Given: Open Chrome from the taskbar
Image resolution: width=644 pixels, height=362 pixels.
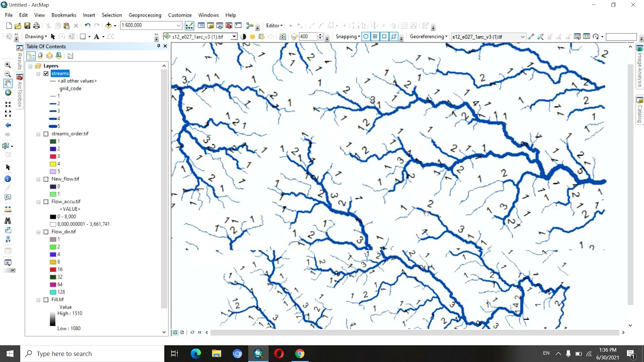Looking at the screenshot, I should [x=299, y=353].
